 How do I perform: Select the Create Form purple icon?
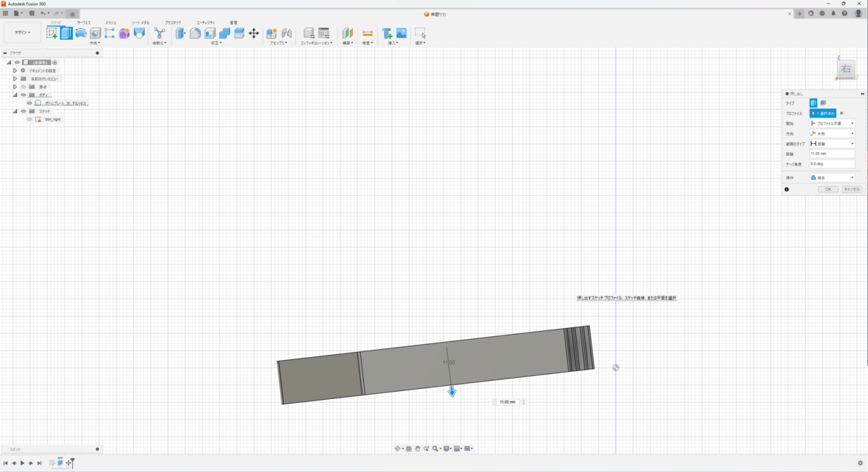(x=124, y=33)
